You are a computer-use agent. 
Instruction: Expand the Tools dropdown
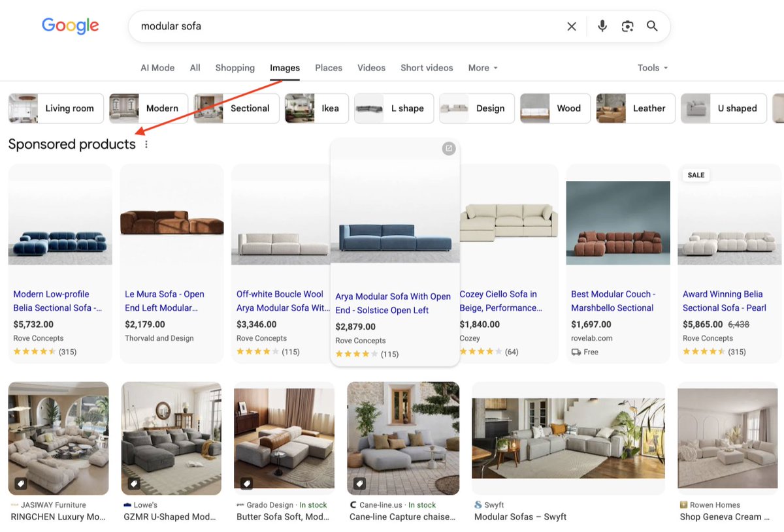coord(653,68)
